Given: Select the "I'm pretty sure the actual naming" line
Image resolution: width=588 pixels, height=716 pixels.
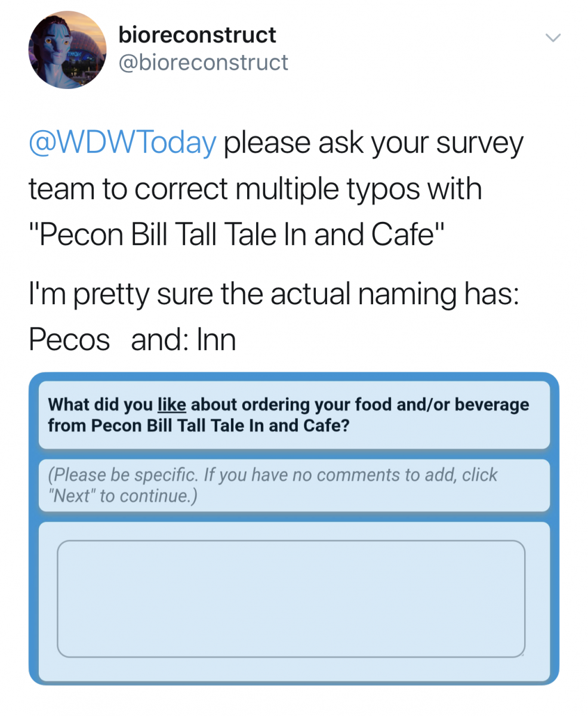Looking at the screenshot, I should (273, 295).
